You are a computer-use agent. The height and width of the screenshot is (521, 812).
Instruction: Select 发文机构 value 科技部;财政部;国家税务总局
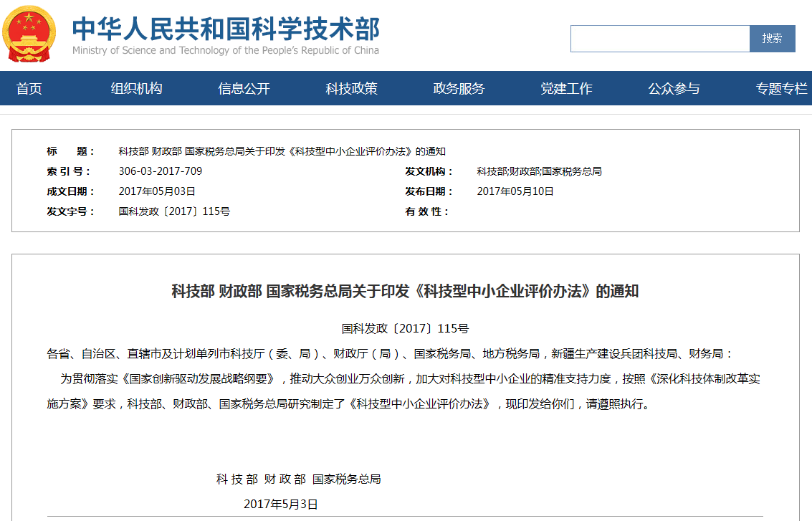[x=539, y=171]
